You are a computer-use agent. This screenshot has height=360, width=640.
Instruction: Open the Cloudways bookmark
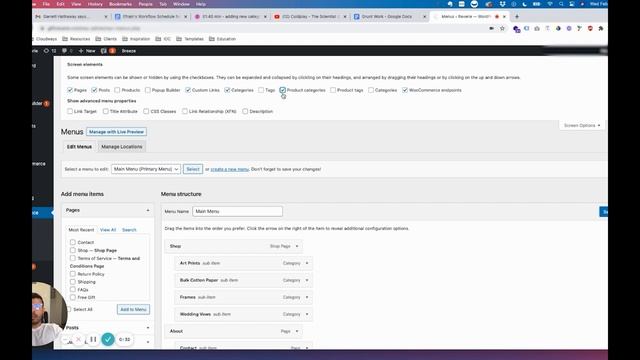45,39
